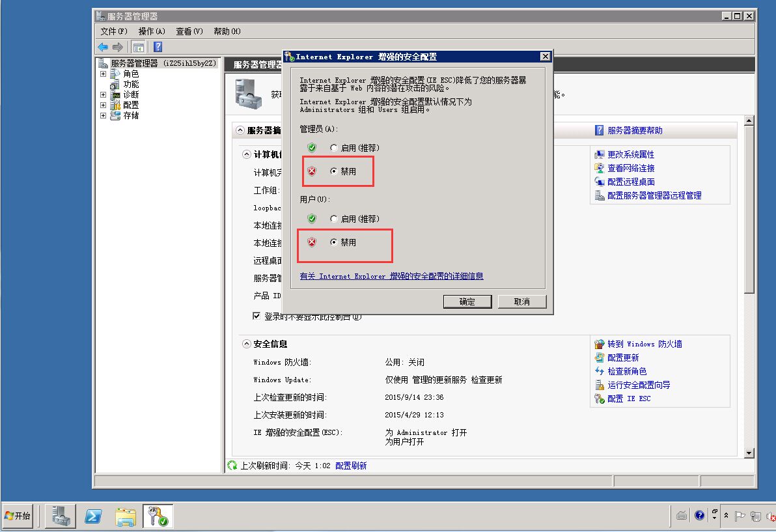The width and height of the screenshot is (776, 532).
Task: Collapse the 安全信息 section
Action: (x=247, y=344)
